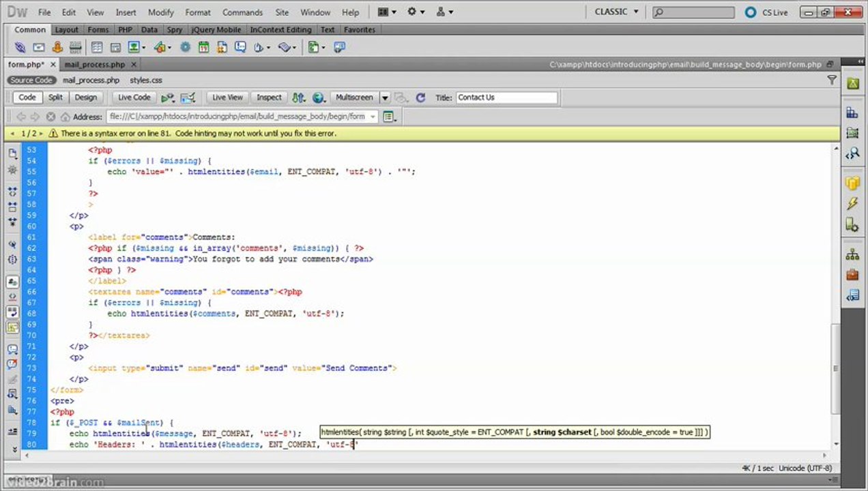Click the stop icon beside Address
Image resolution: width=868 pixels, height=491 pixels.
pyautogui.click(x=50, y=117)
